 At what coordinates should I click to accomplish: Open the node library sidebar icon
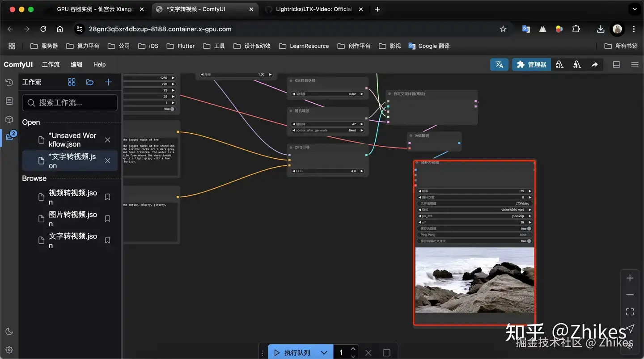[x=9, y=101]
